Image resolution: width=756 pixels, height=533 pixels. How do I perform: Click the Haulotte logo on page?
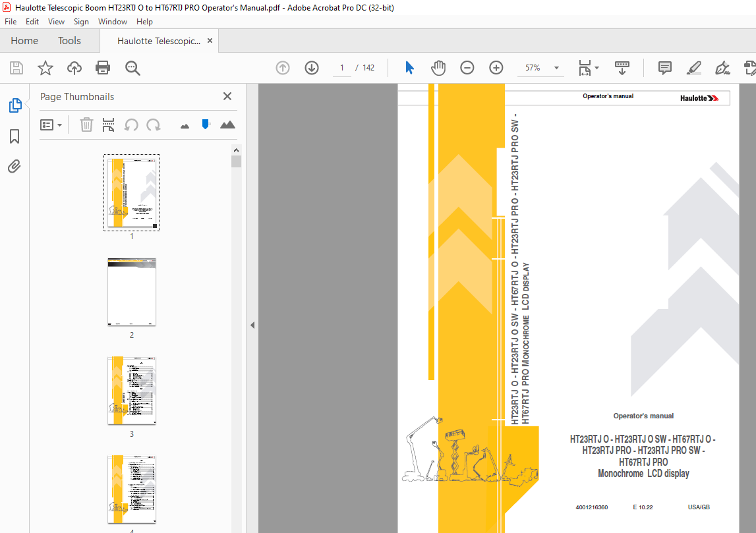click(699, 98)
